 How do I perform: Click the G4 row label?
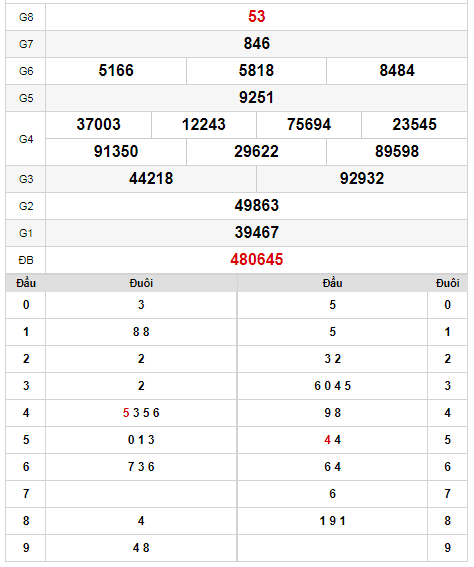[26, 139]
